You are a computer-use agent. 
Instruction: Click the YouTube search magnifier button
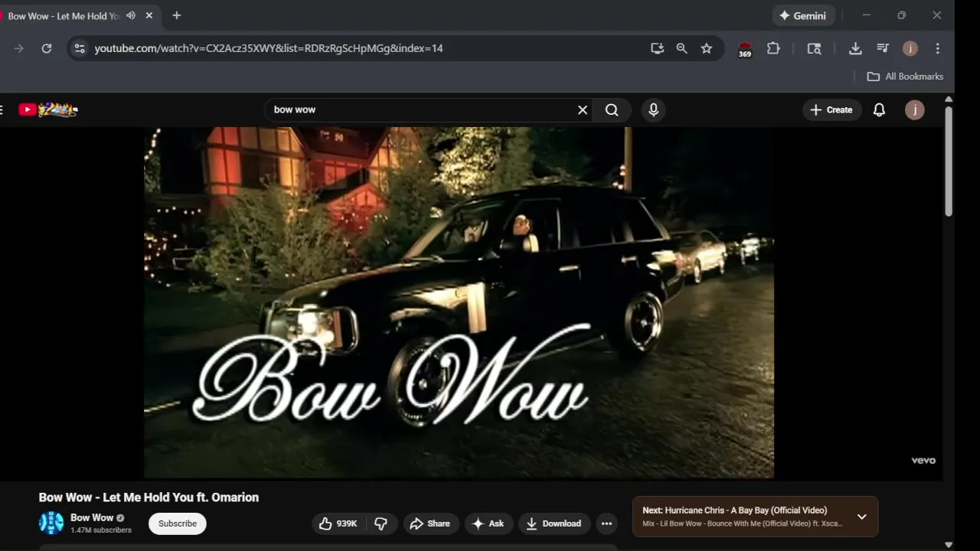(612, 110)
